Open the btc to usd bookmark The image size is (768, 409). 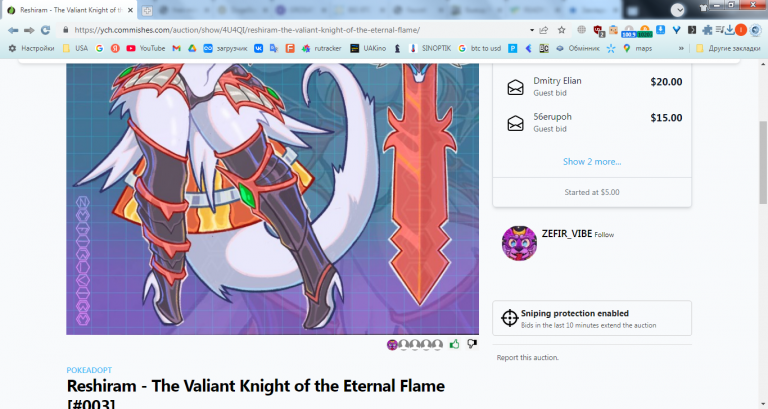[x=480, y=48]
